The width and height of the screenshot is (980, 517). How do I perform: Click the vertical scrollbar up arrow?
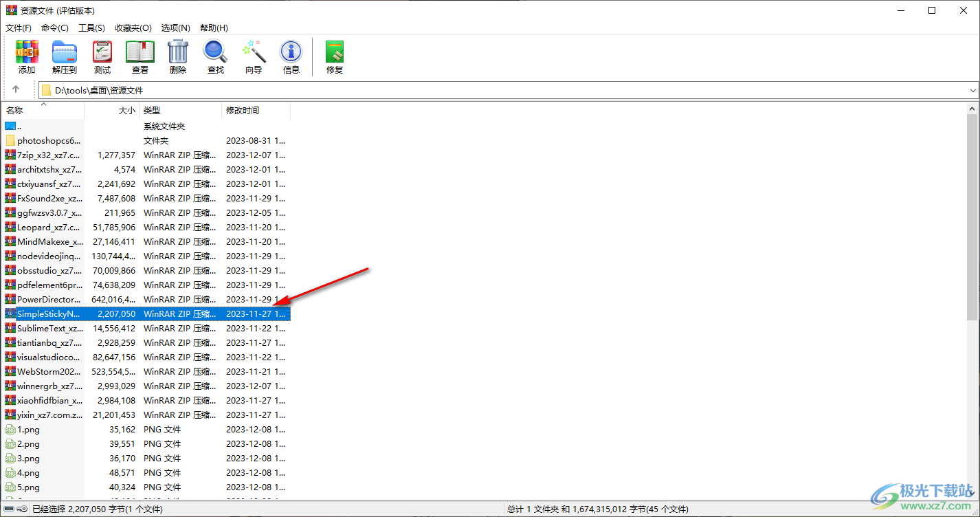coord(972,109)
